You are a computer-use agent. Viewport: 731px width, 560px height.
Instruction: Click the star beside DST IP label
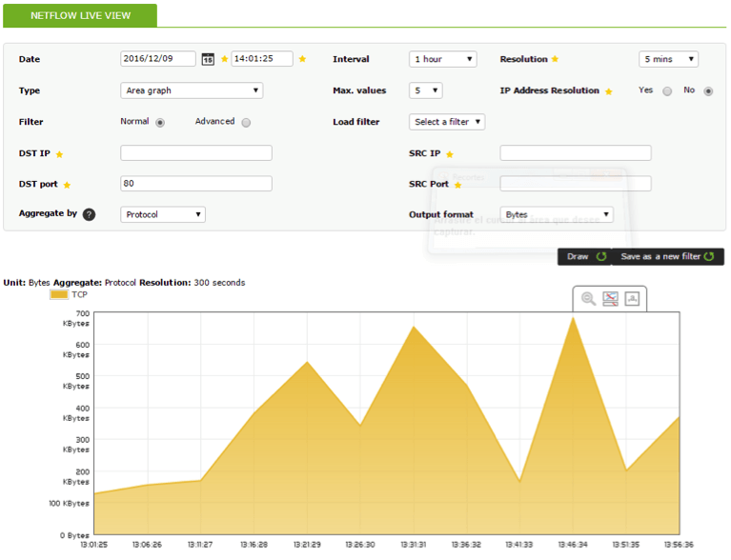tap(59, 154)
